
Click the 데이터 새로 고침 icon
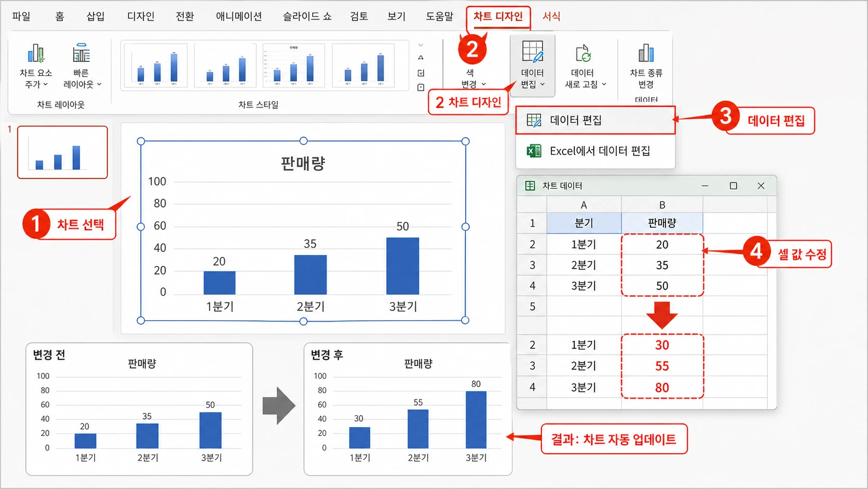point(583,54)
